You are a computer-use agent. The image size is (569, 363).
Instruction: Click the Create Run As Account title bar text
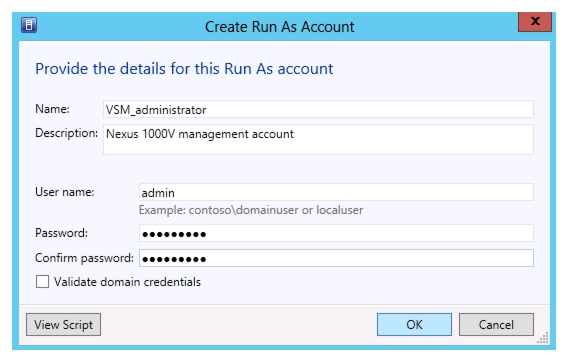[x=279, y=27]
